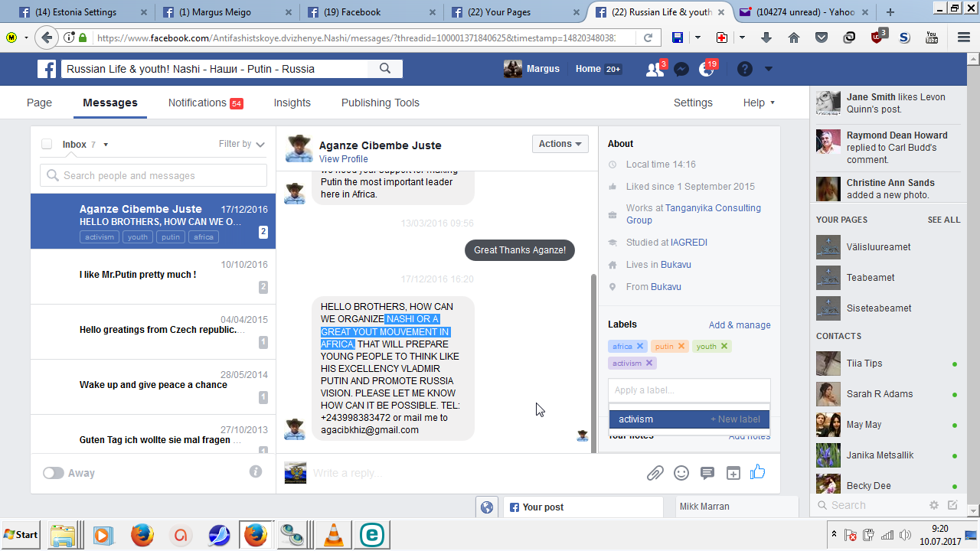Open the emoji smiley picker
The width and height of the screenshot is (980, 551).
[681, 473]
